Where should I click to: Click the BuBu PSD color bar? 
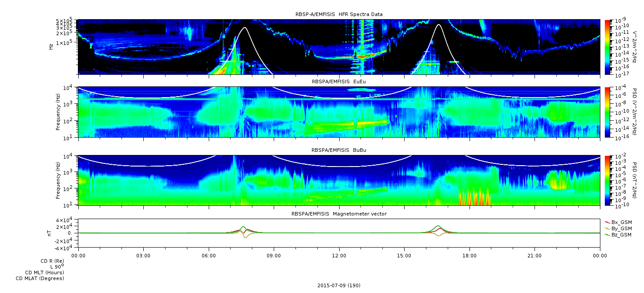pos(607,180)
